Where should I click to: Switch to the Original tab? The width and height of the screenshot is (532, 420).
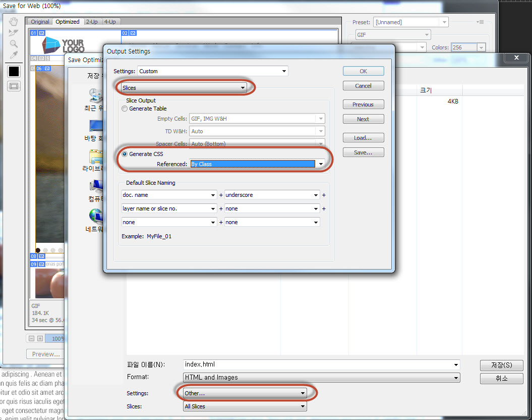pyautogui.click(x=40, y=22)
